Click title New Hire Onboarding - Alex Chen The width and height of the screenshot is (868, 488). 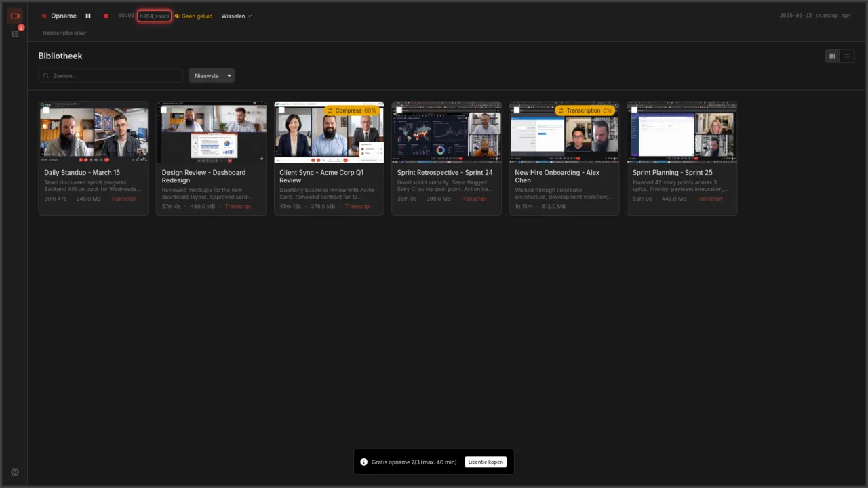[x=557, y=176]
